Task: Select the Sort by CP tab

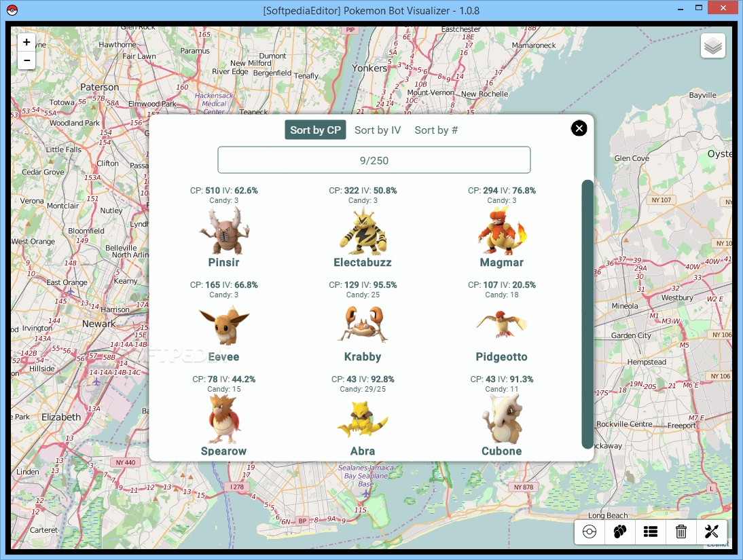Action: (x=315, y=130)
